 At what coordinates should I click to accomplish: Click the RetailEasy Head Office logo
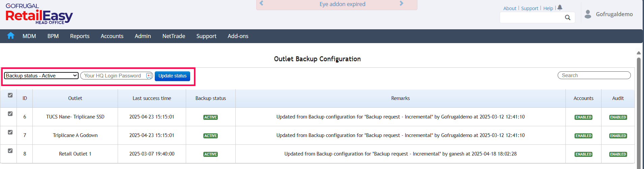39,14
